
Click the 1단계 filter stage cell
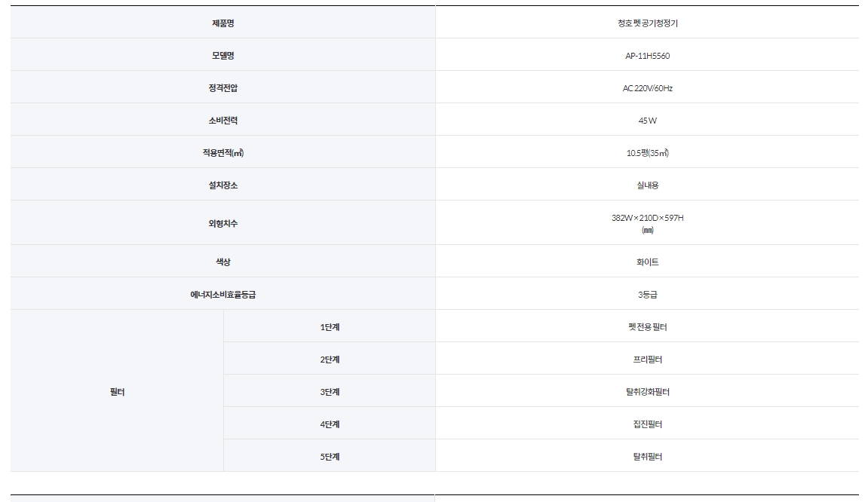point(330,326)
